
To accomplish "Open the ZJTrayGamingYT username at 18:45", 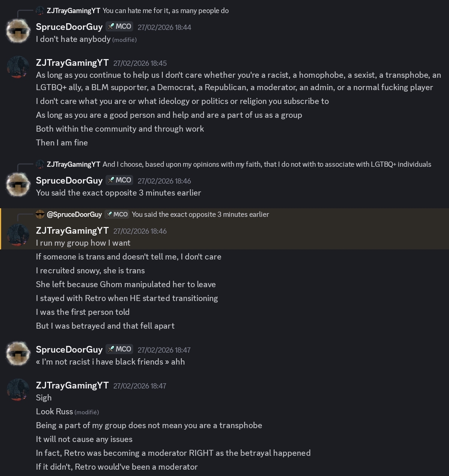I will 72,63.
